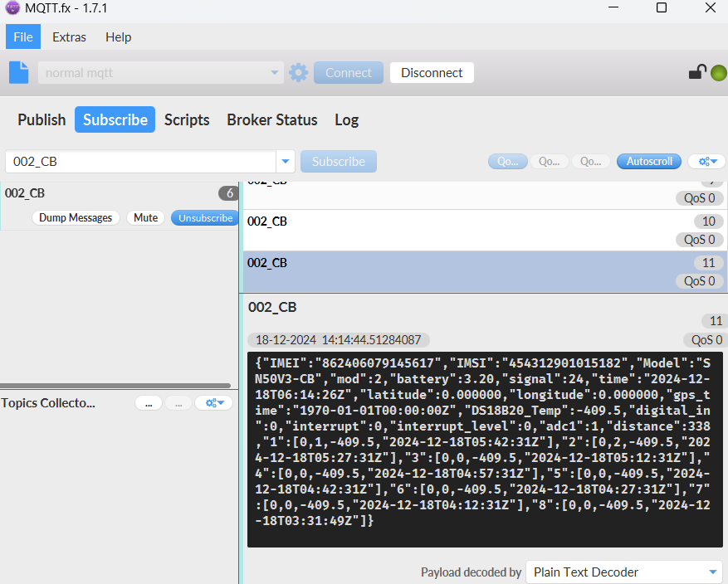Click the unlocked padlock icon
The width and height of the screenshot is (728, 584).
click(697, 72)
